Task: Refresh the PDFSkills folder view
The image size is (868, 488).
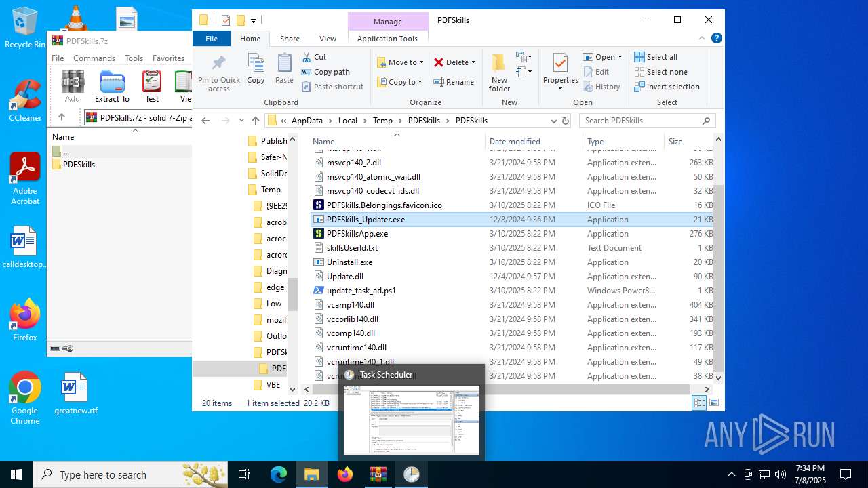Action: 566,121
